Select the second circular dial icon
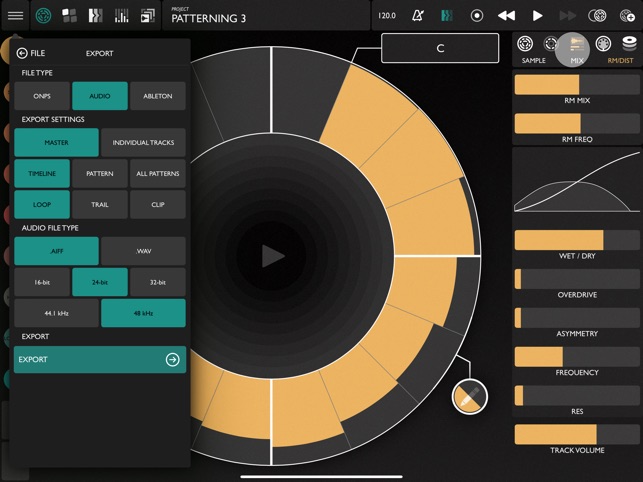 point(551,43)
